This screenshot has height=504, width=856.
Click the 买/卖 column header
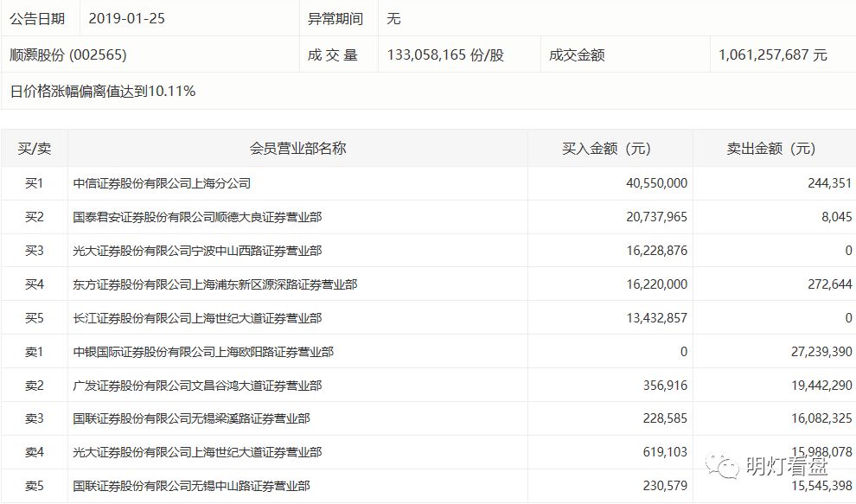point(35,149)
